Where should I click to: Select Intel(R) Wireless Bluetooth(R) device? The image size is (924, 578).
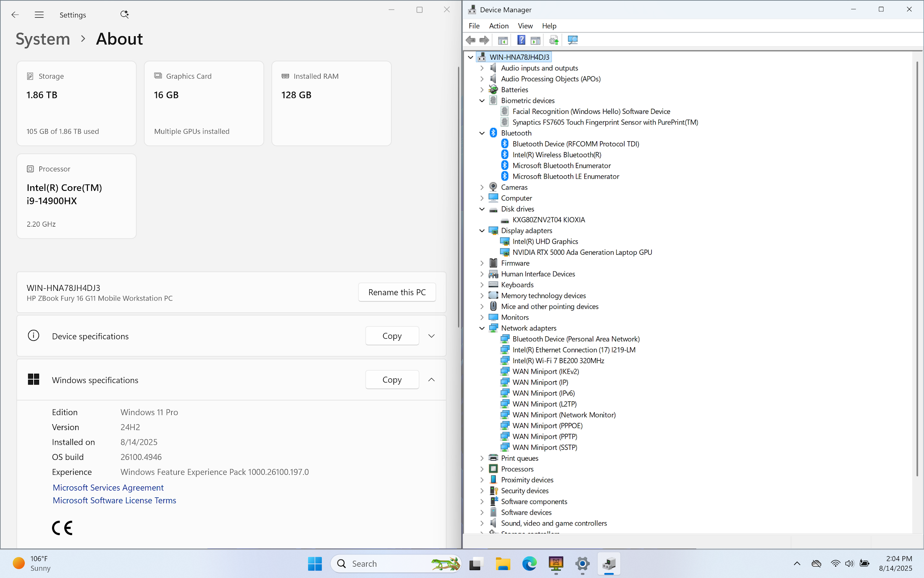point(557,155)
